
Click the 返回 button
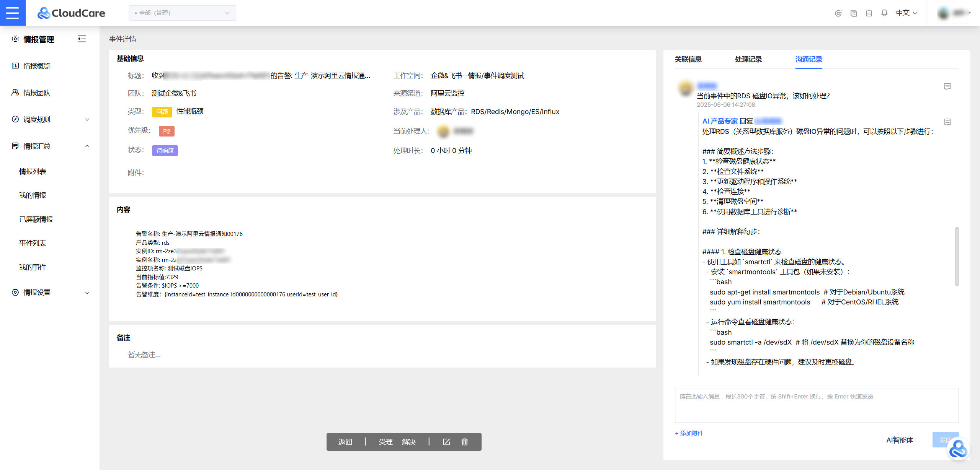click(345, 442)
